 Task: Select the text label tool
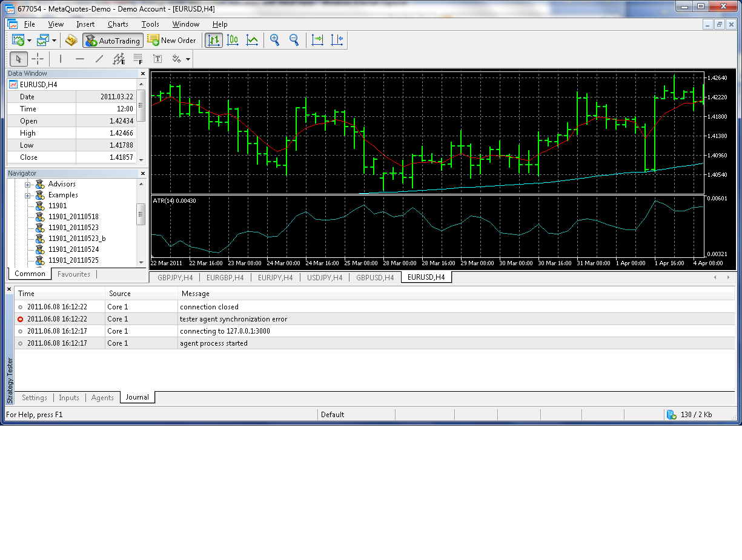157,59
